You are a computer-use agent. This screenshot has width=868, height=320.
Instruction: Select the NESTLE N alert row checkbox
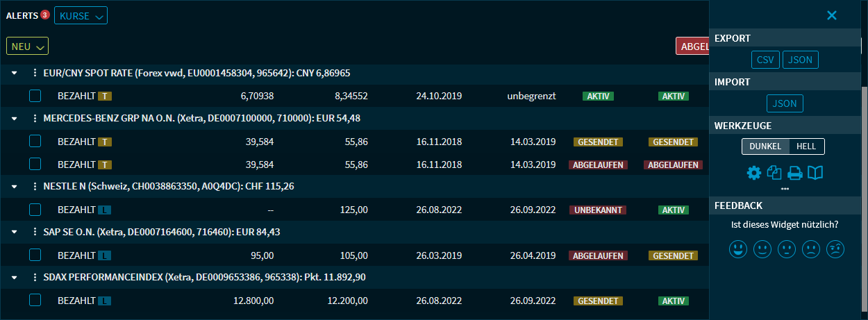click(x=35, y=210)
